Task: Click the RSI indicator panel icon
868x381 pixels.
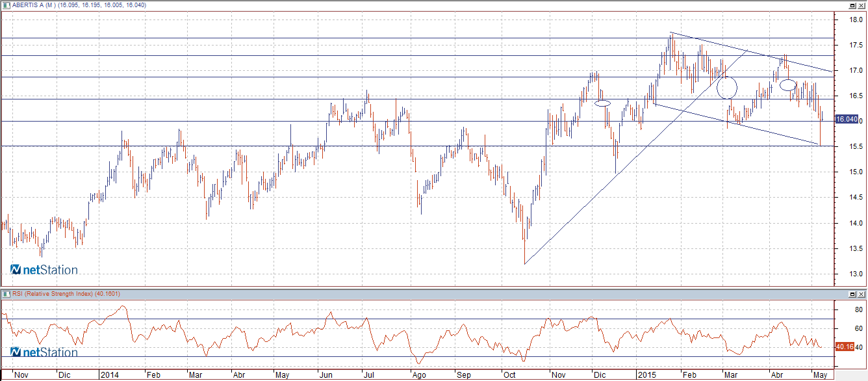Action: tap(5, 295)
